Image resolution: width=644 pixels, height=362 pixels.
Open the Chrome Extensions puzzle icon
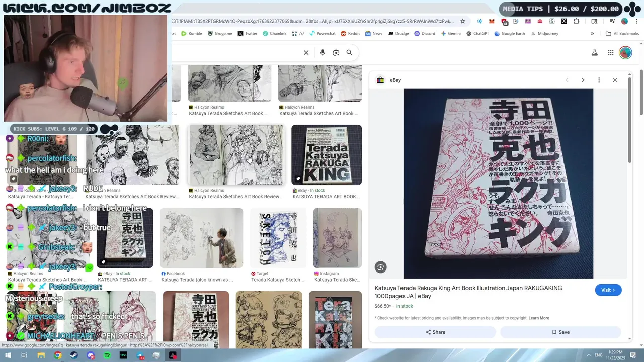tap(577, 21)
